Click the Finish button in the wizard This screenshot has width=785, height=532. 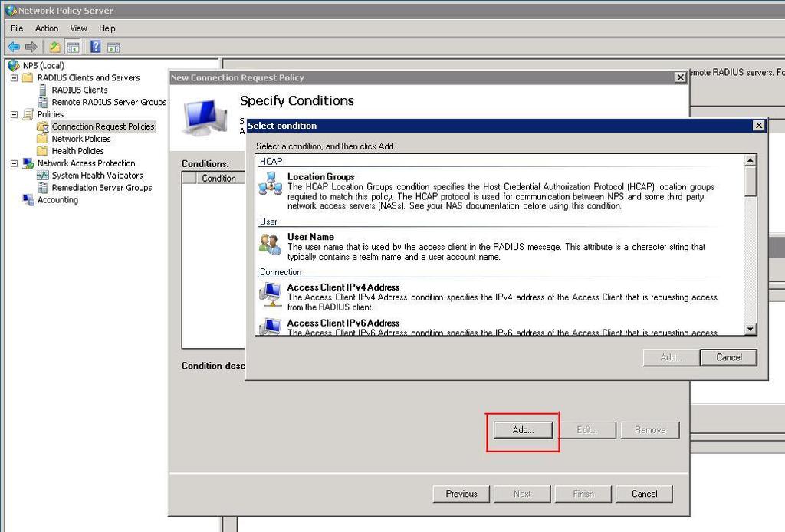(583, 494)
